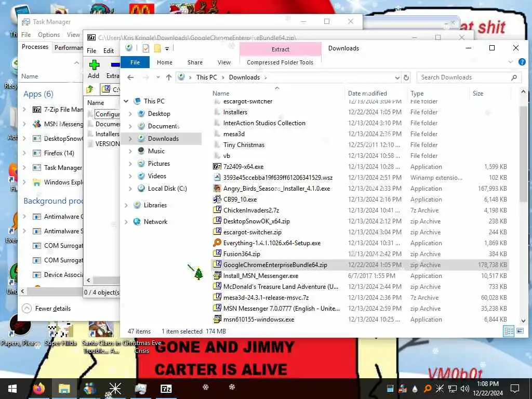Click the Install_MSN_Messenger.exe icon
532x399 pixels.
pyautogui.click(x=217, y=275)
